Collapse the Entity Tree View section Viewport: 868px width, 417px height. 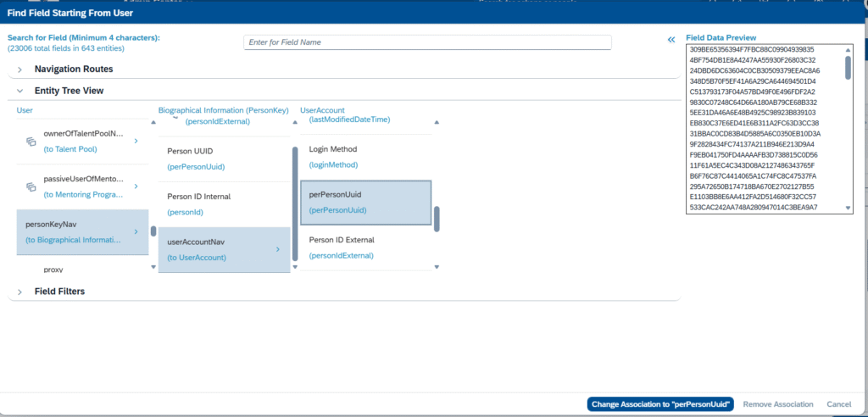tap(19, 91)
